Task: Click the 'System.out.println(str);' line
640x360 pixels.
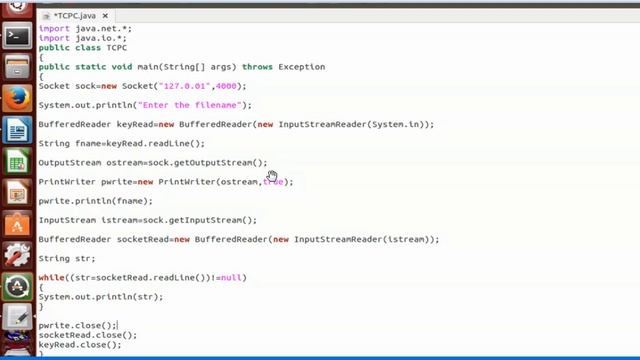Action: click(x=101, y=297)
